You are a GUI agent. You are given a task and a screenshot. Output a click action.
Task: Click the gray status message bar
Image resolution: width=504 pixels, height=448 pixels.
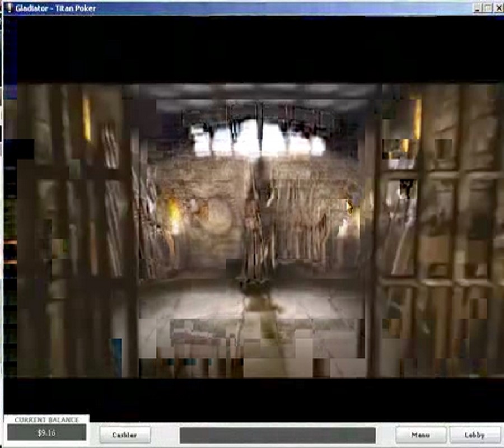[277, 435]
